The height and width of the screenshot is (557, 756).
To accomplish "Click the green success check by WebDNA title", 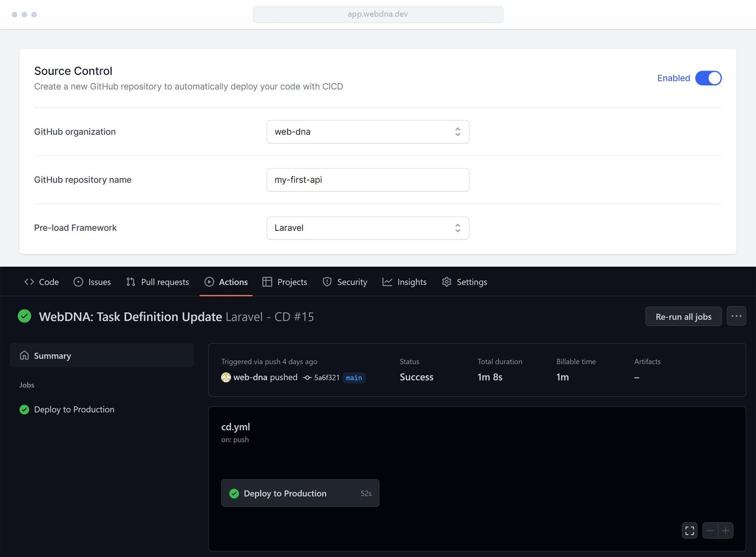I will pos(25,316).
